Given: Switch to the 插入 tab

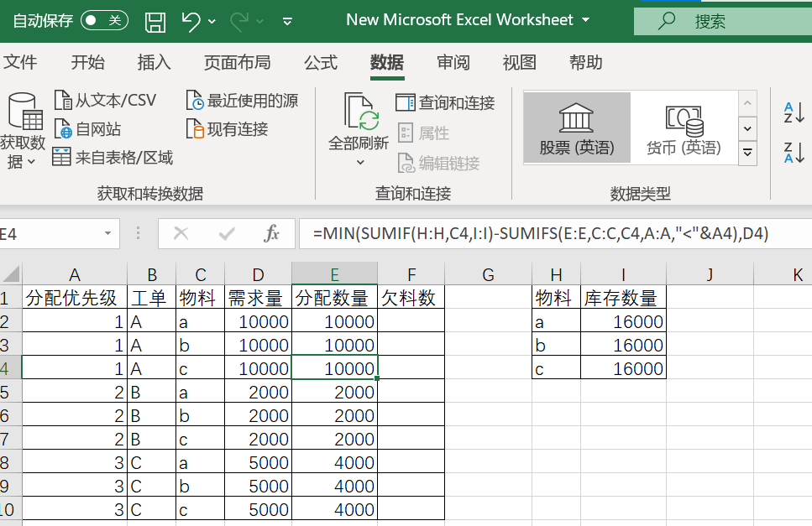Looking at the screenshot, I should (154, 63).
